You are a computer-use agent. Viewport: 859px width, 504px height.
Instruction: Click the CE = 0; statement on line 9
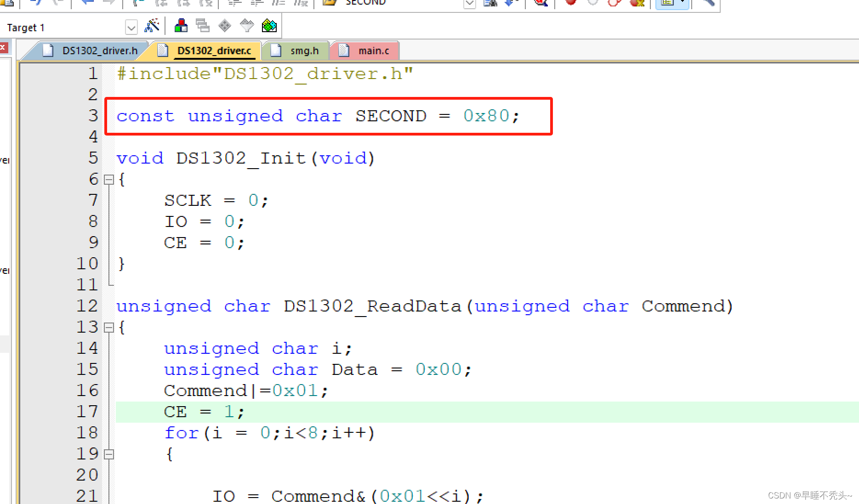point(204,243)
